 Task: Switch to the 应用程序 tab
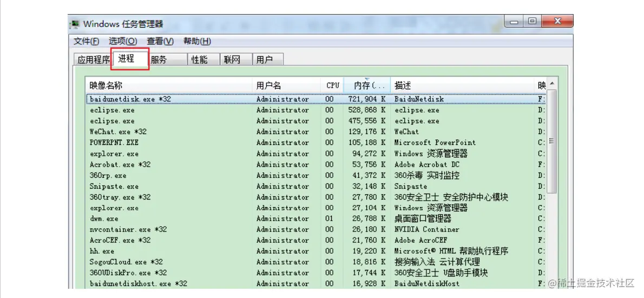[x=94, y=59]
